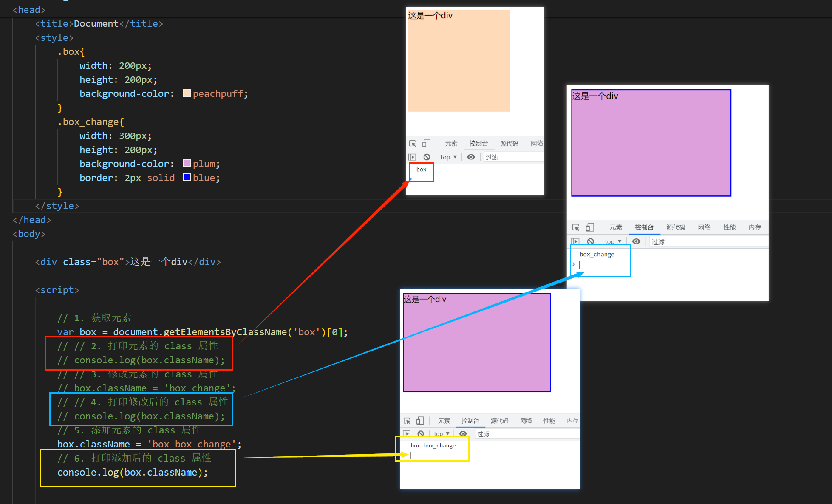Switch to 元素 tab below the peach div

451,144
